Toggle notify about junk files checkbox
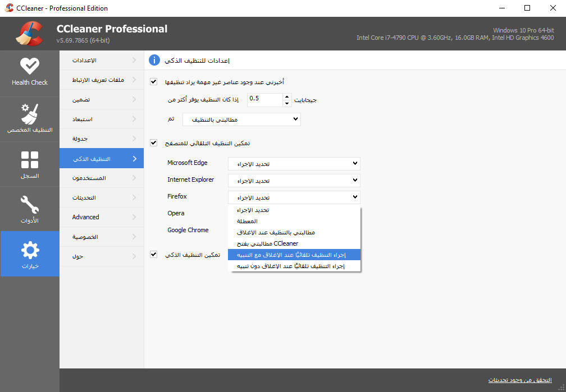Viewport: 566px width, 392px height. point(153,81)
